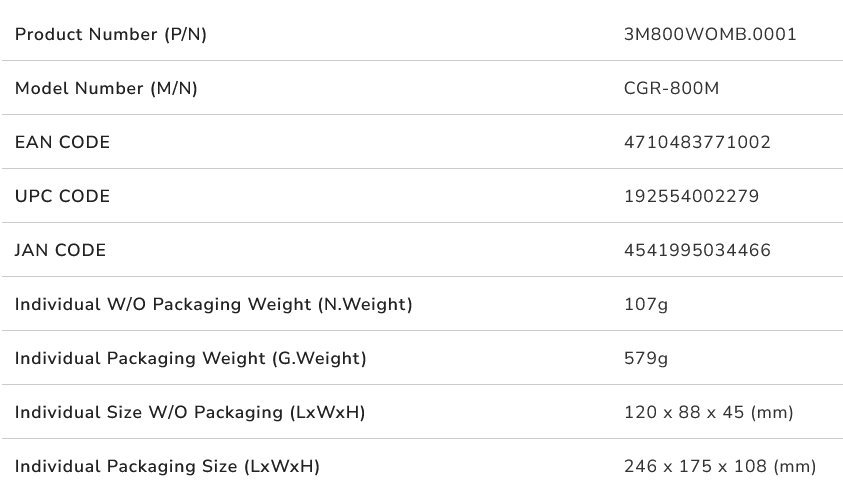This screenshot has width=843, height=498.
Task: Click the Individual Size W/O Packaging label
Action: (x=189, y=412)
